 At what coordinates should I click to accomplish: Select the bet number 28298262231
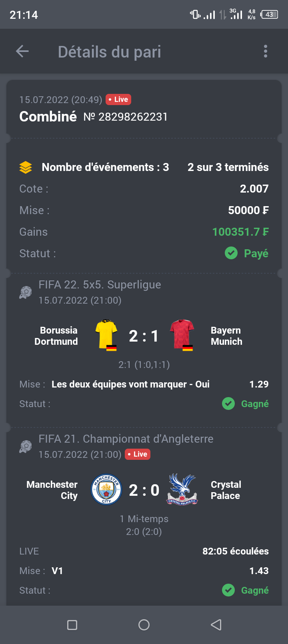pos(126,117)
